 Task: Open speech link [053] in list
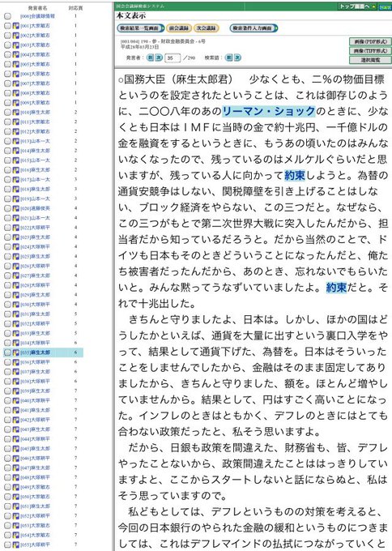tap(35, 525)
